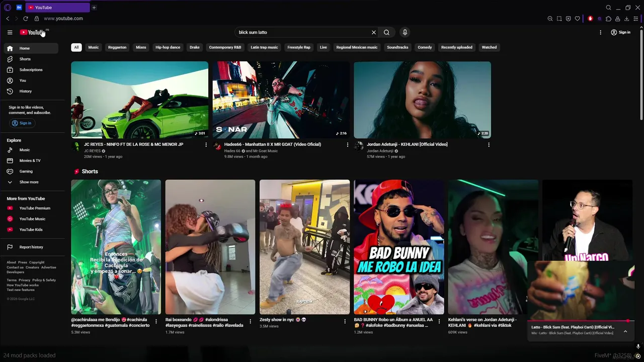Open options for Zesty show in nyc short
Viewport: 644px width, 362px height.
(x=345, y=321)
